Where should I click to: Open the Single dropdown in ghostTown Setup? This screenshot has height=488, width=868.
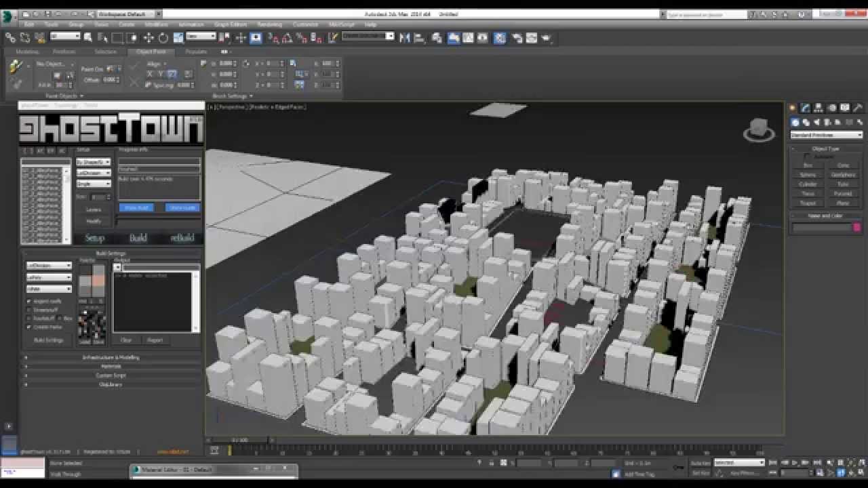pyautogui.click(x=94, y=184)
